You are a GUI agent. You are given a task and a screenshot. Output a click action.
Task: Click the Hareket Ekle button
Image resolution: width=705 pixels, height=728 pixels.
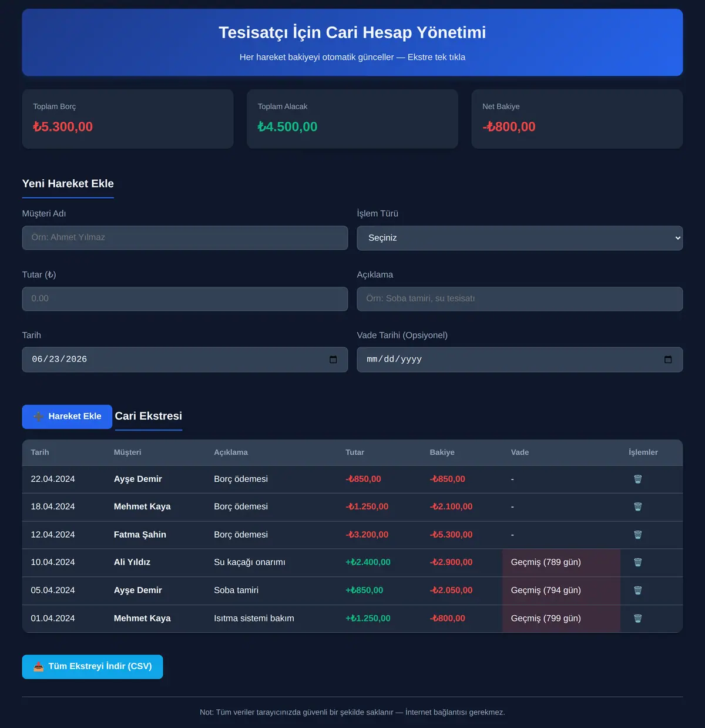coord(67,417)
